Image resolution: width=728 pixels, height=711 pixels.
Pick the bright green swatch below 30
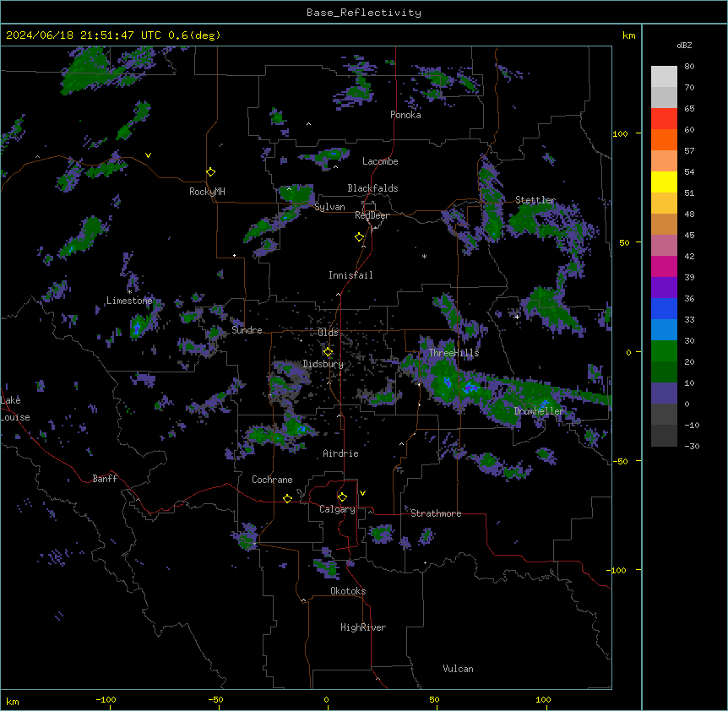[x=664, y=351]
